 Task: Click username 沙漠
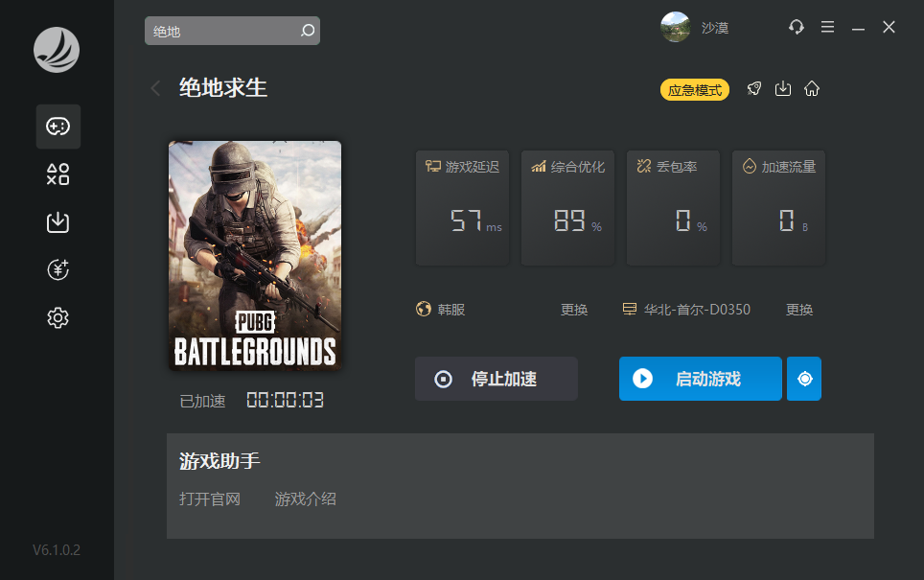tap(715, 28)
